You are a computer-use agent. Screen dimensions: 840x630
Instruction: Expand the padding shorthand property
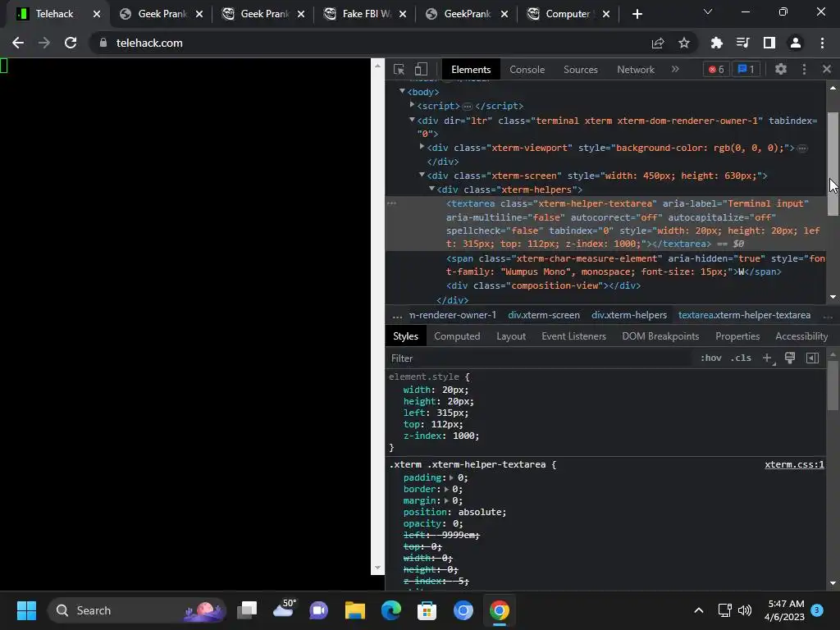click(451, 477)
